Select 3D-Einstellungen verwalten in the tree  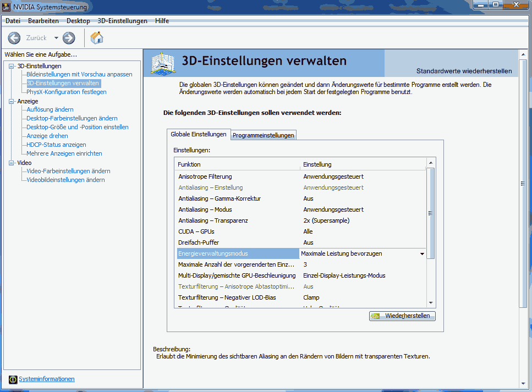click(x=63, y=83)
